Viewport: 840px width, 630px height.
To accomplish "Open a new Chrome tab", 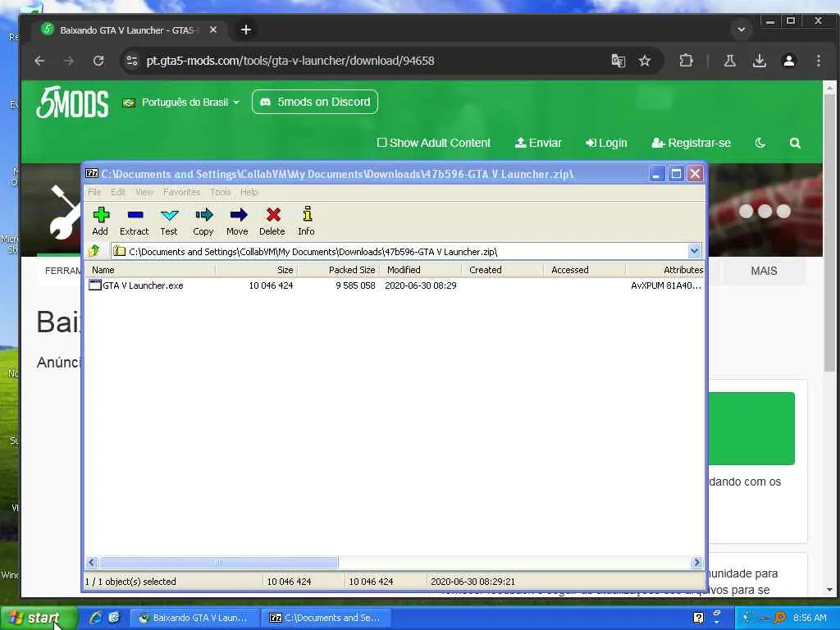I will (246, 30).
